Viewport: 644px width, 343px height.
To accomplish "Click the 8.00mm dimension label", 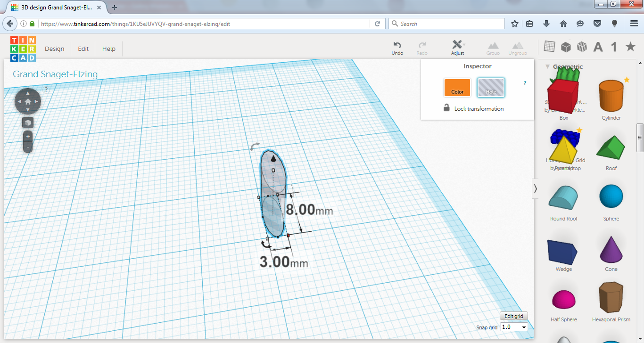I will [309, 210].
